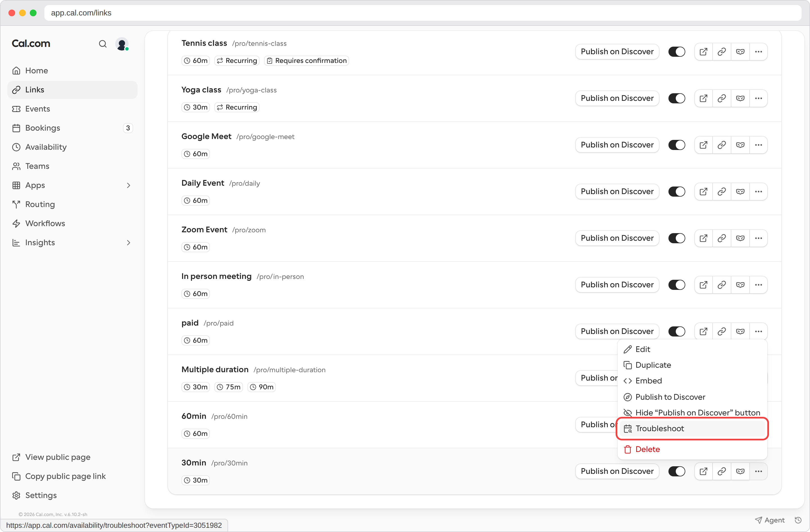810x532 pixels.
Task: Click the In person meeting mask icon
Action: coord(740,285)
